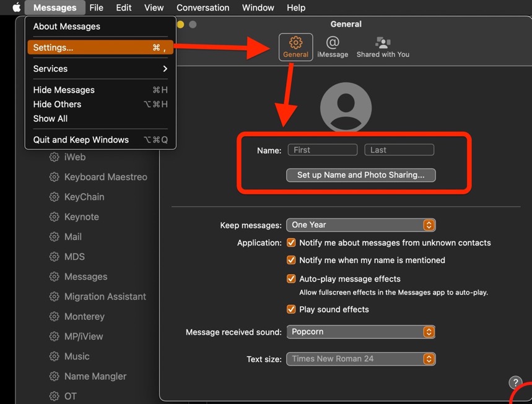Click the yellow minimize window button
This screenshot has height=404, width=532.
point(180,24)
